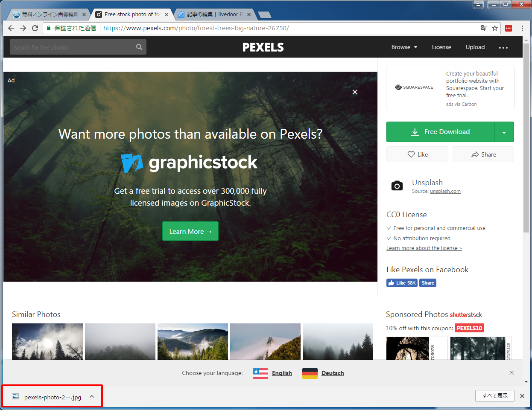Reload the page with the refresh icon
The width and height of the screenshot is (532, 410).
pyautogui.click(x=35, y=28)
